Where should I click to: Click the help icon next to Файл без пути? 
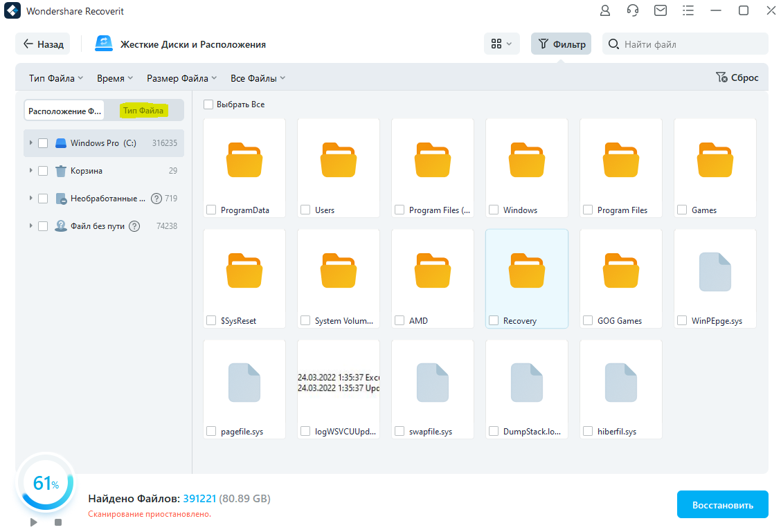134,226
